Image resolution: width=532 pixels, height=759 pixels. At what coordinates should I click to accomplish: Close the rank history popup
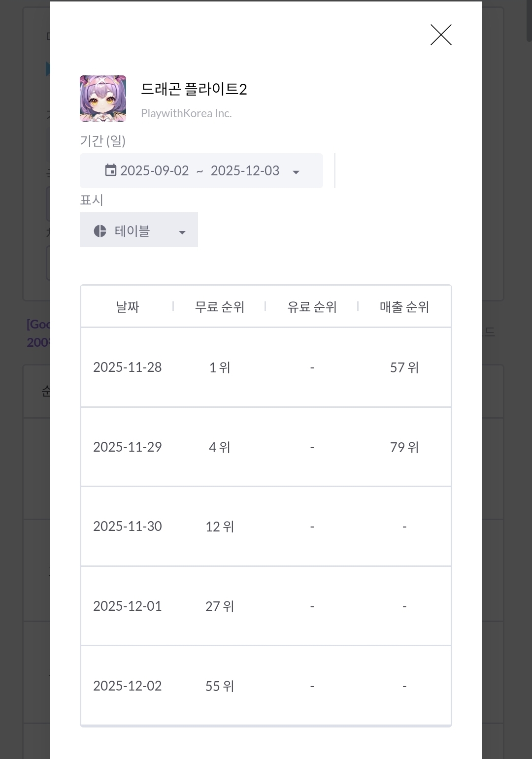coord(441,35)
